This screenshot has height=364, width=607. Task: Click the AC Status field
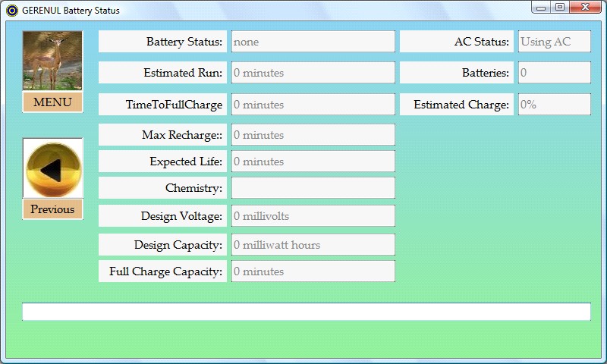pos(554,42)
